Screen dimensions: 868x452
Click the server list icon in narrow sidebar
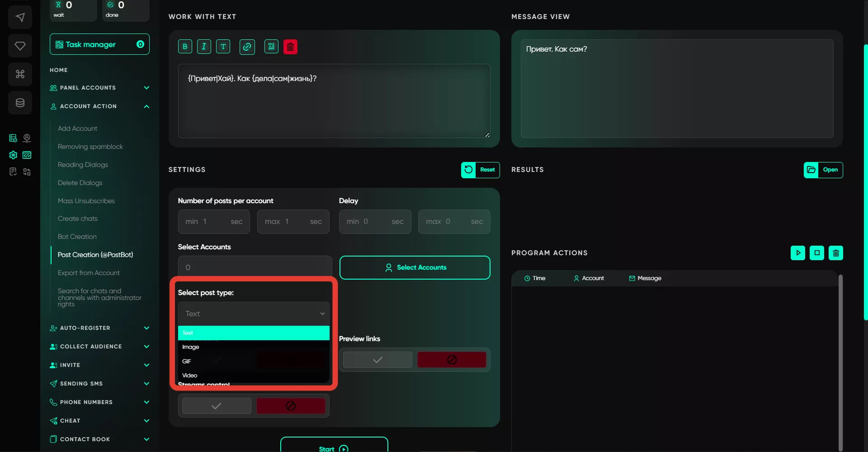click(x=13, y=138)
